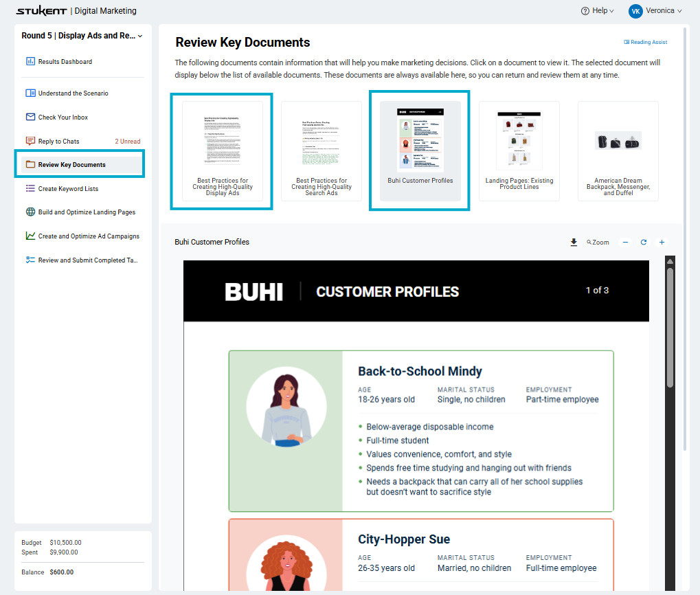Open Review and Submit Completed Tasks
The width and height of the screenshot is (700, 595).
point(88,260)
